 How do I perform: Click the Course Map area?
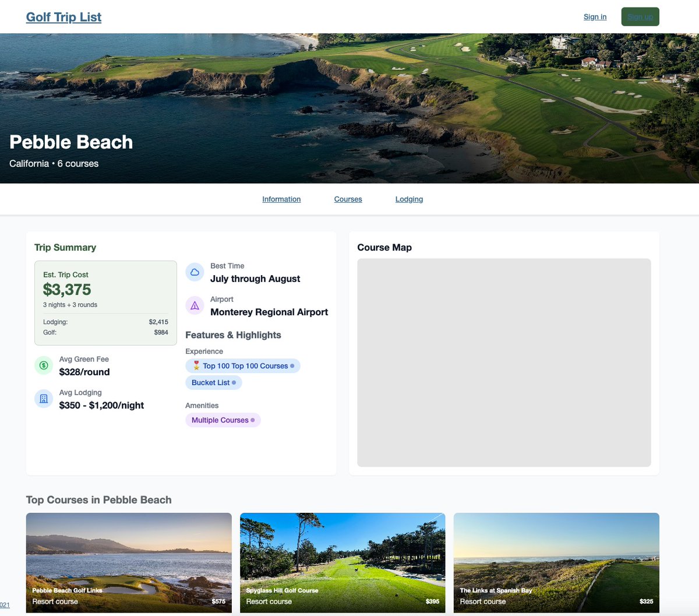point(504,362)
